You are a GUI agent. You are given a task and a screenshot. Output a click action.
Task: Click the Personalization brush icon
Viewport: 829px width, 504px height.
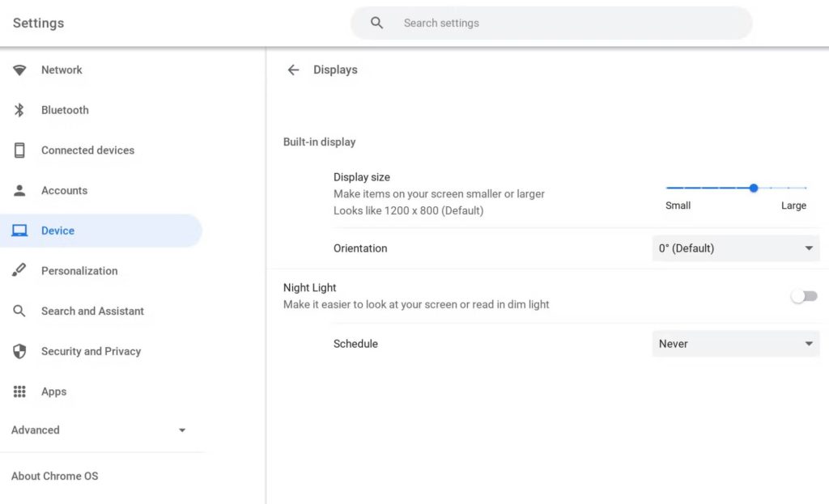(x=19, y=271)
